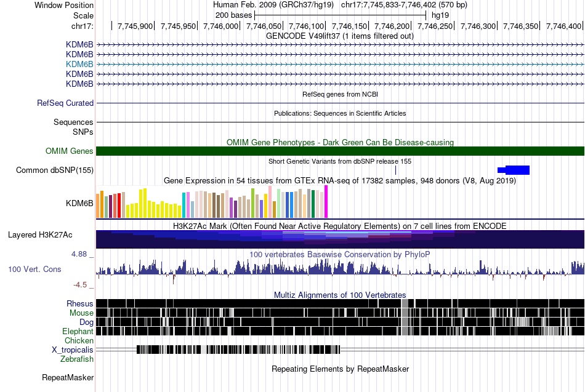585x392 pixels.
Task: Click the 200 bases scale bar label
Action: (233, 15)
